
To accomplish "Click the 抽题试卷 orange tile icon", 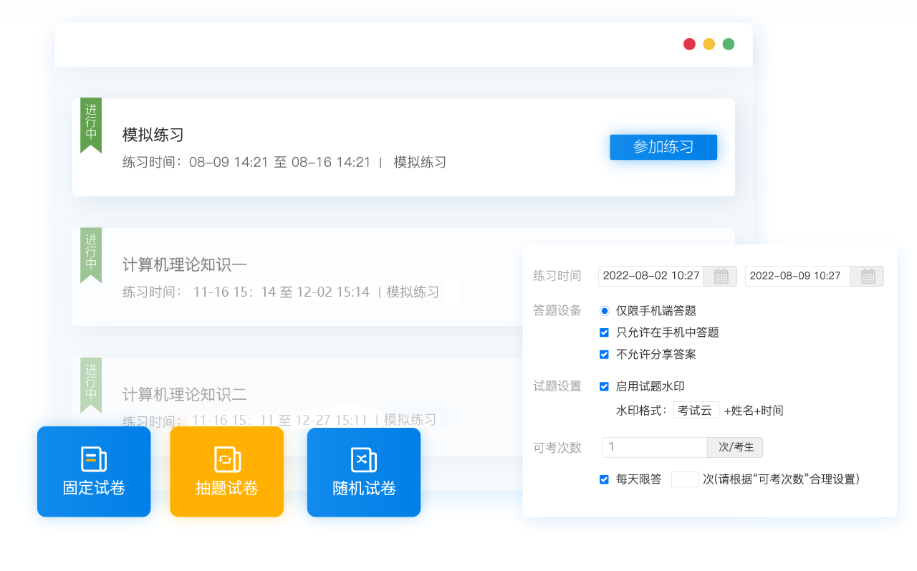I will tap(227, 459).
